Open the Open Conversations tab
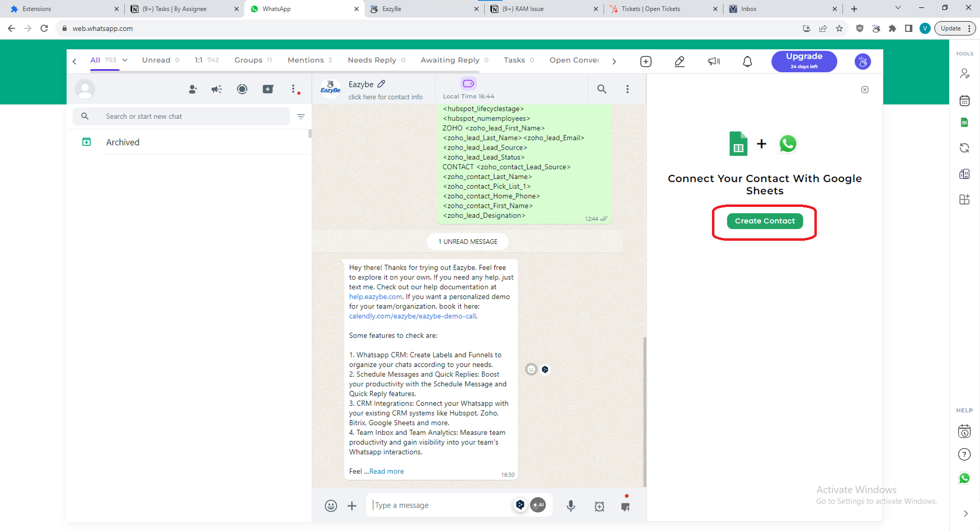This screenshot has width=980, height=531. point(574,60)
